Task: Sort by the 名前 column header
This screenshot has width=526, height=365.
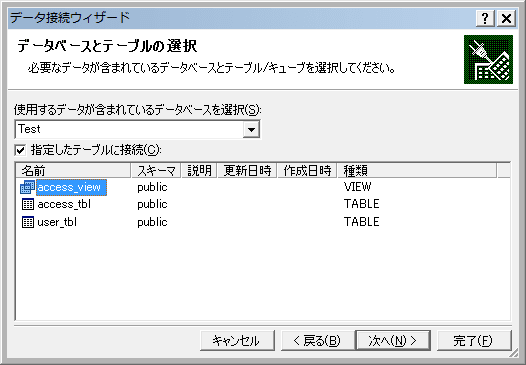Action: (x=73, y=171)
